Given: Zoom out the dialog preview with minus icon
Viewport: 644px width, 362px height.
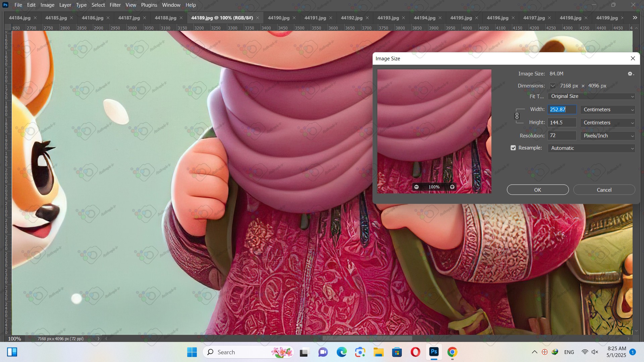Looking at the screenshot, I should pyautogui.click(x=416, y=187).
